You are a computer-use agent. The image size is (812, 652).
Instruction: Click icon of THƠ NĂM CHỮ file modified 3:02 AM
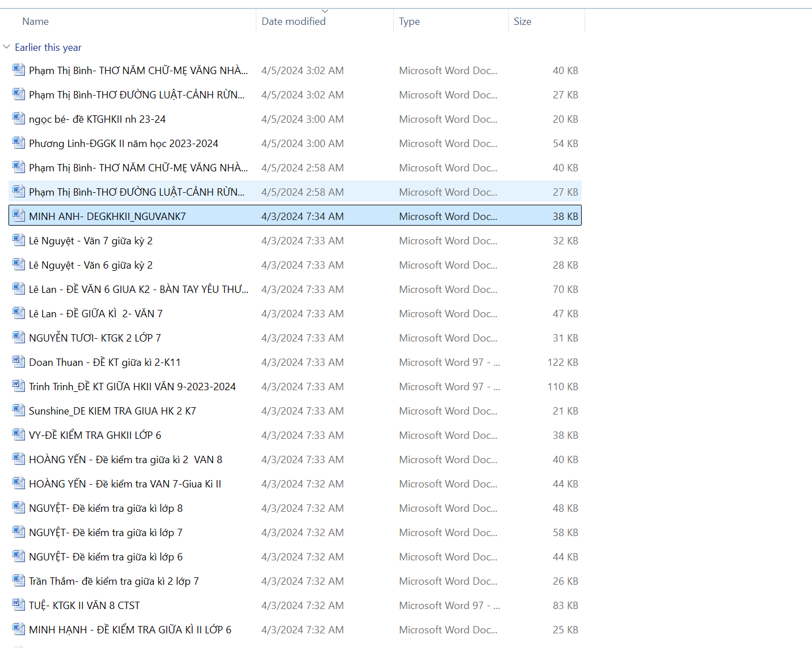click(x=19, y=70)
